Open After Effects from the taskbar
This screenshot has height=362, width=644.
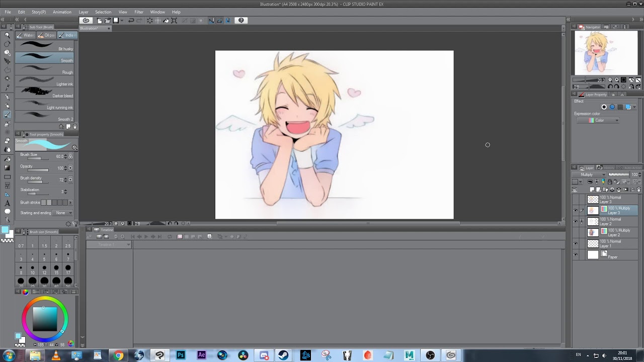tap(201, 355)
